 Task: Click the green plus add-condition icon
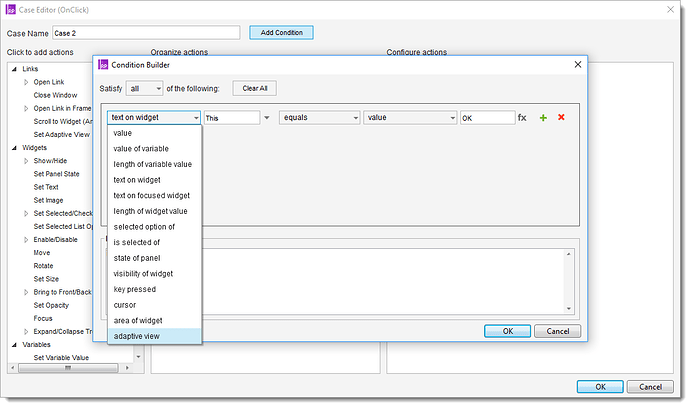543,117
